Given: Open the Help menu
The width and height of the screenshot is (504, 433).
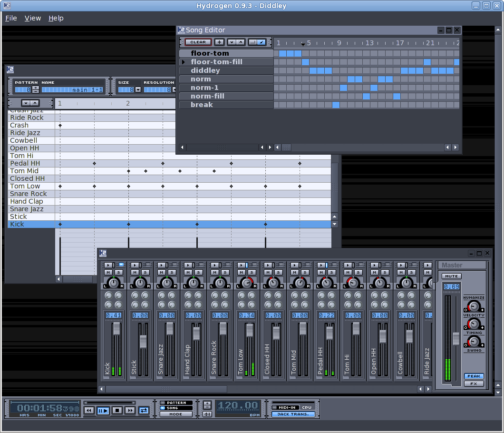Looking at the screenshot, I should 56,18.
